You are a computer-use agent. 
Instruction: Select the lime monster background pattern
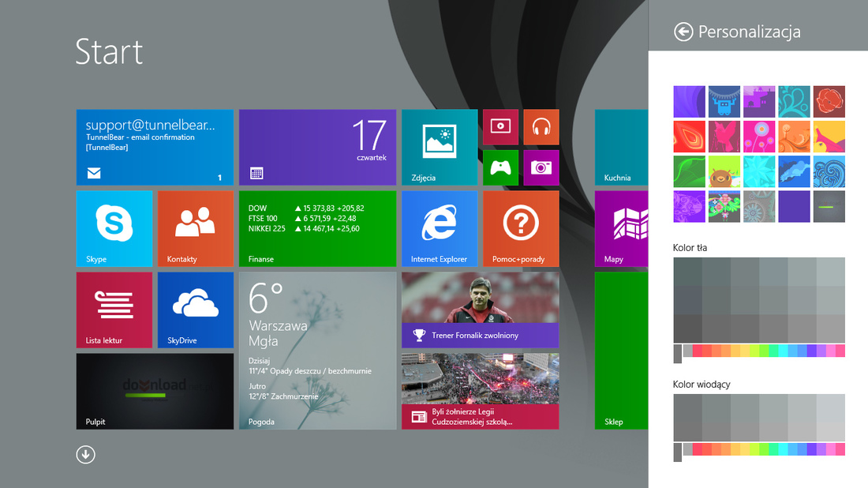tap(724, 171)
